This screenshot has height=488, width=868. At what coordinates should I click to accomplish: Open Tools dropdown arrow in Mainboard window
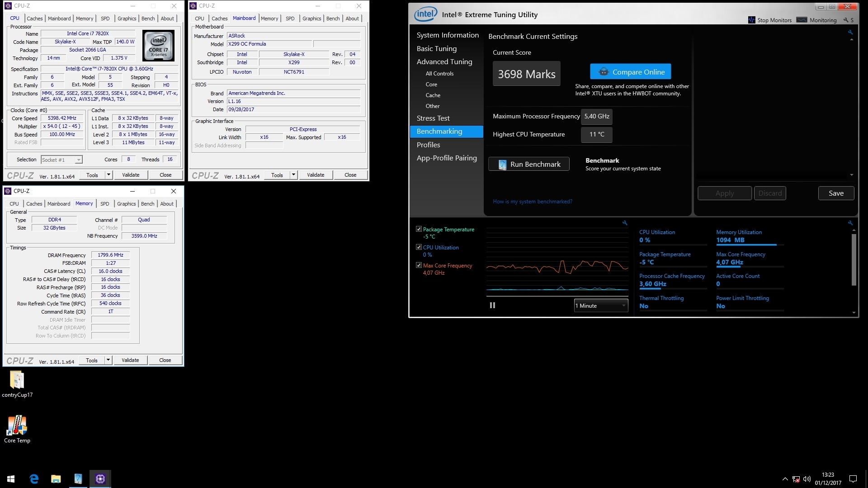(x=293, y=175)
